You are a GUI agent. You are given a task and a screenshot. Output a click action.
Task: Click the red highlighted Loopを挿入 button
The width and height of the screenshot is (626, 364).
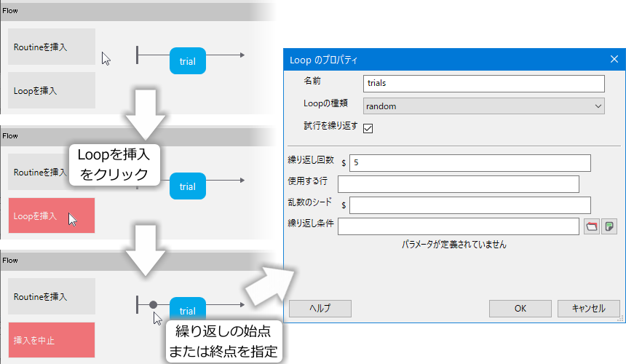tap(52, 215)
